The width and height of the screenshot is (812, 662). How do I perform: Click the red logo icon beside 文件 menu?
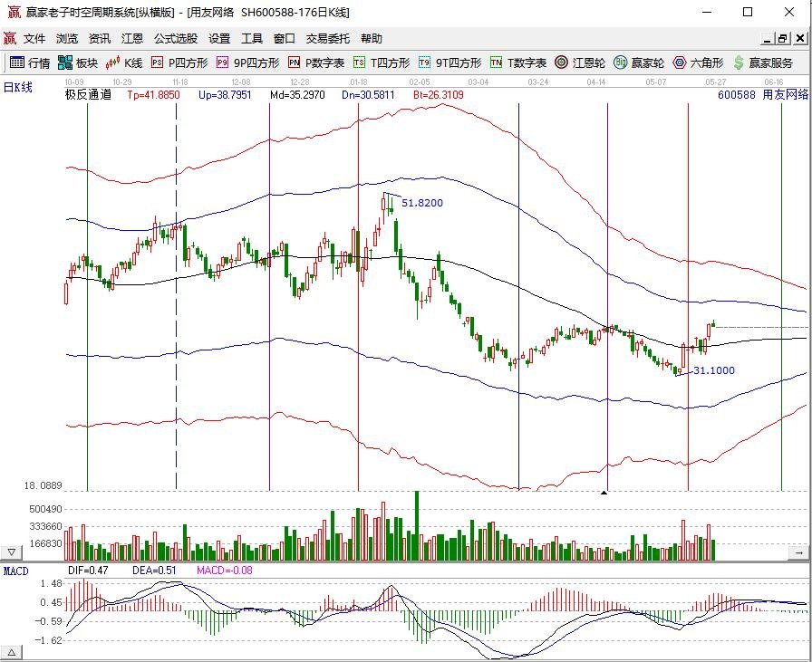(x=10, y=38)
